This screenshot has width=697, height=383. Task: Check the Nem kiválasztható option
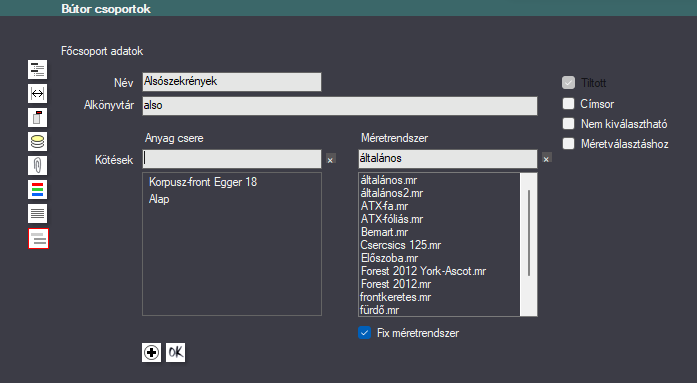[569, 124]
